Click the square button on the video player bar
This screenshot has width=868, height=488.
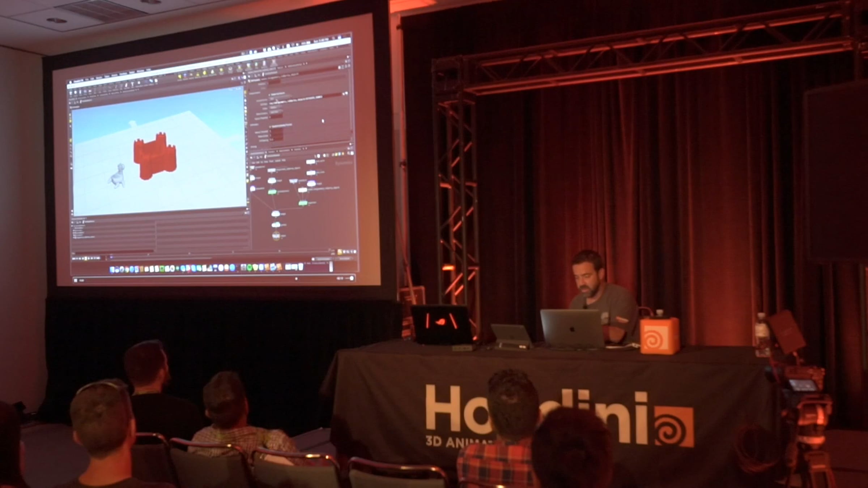[76, 280]
